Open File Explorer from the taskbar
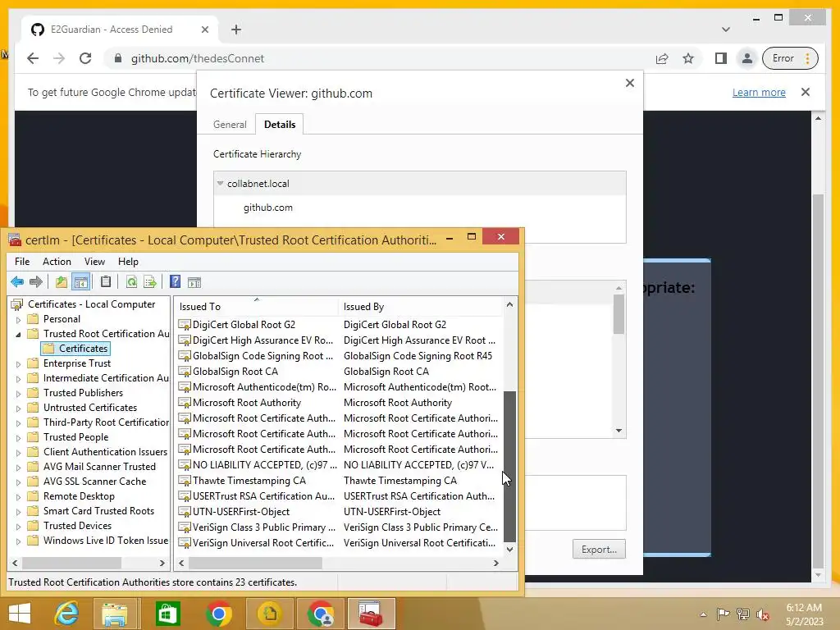 (115, 614)
